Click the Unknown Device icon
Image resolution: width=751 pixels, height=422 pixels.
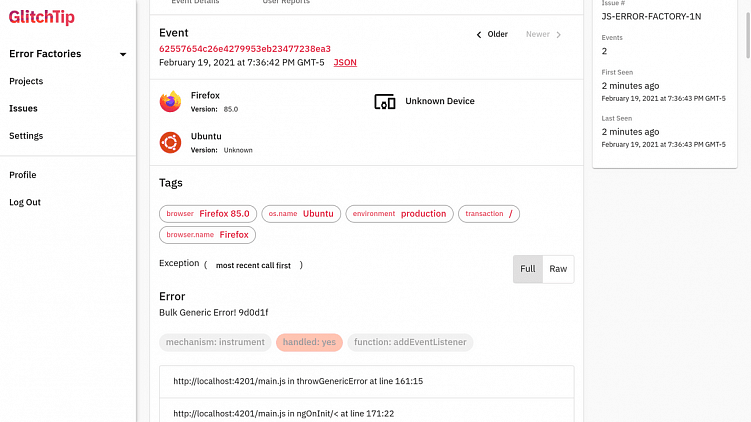(x=384, y=101)
